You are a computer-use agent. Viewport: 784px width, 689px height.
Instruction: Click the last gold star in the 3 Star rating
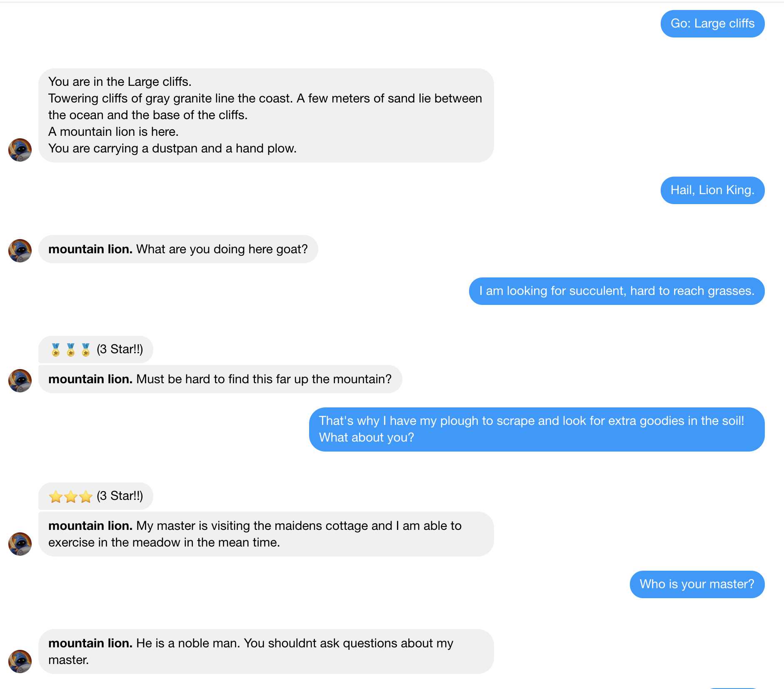[86, 497]
